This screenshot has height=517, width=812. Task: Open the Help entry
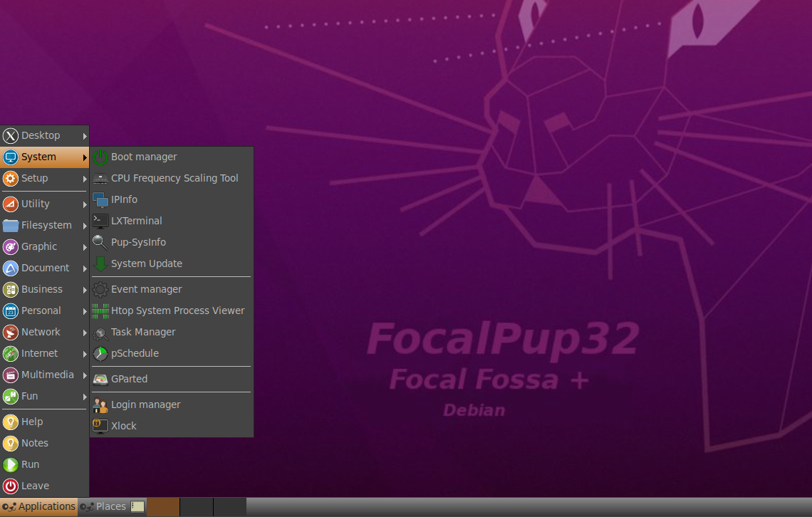point(45,422)
